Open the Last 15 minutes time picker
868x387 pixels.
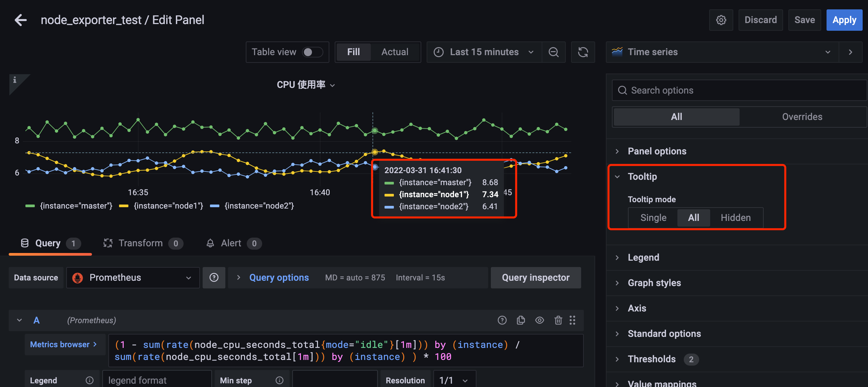[484, 52]
